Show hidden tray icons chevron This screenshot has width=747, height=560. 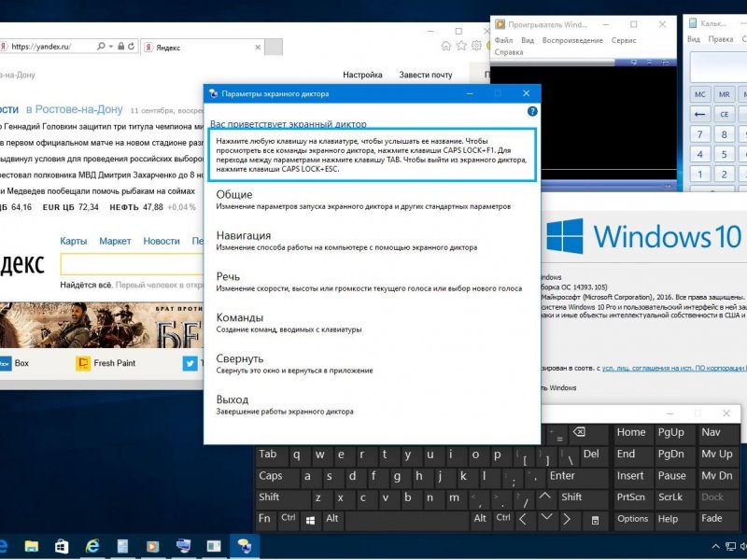coord(715,547)
